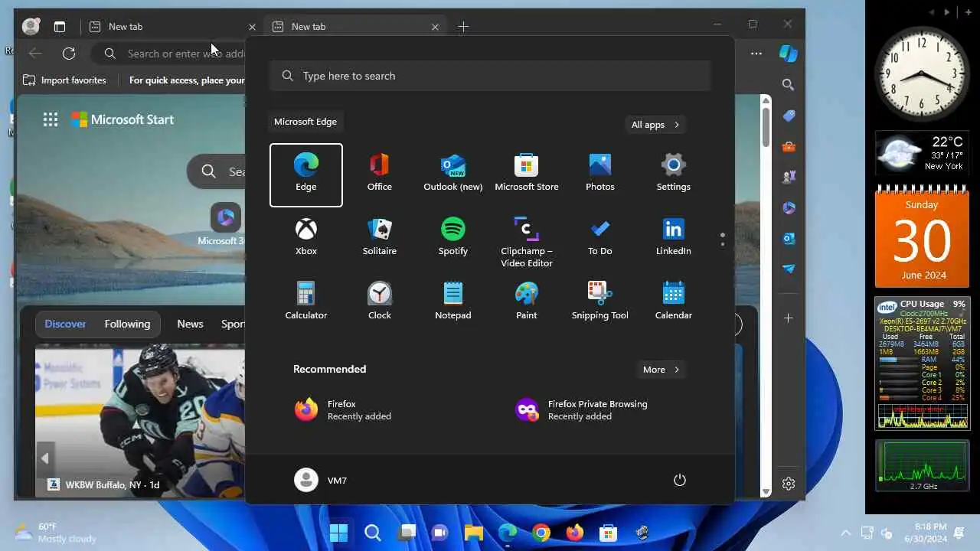Close the second New tab
Image resolution: width=980 pixels, height=551 pixels.
coord(435,27)
